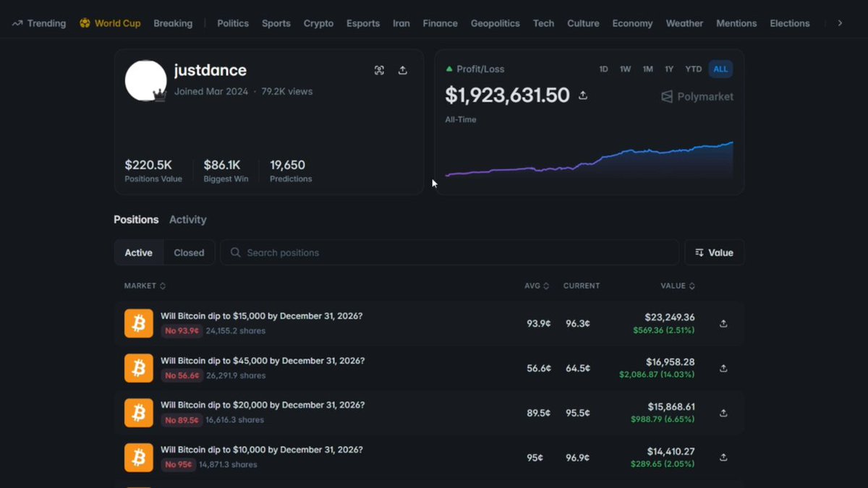Open the Crypto category
The width and height of the screenshot is (868, 488).
click(x=318, y=23)
